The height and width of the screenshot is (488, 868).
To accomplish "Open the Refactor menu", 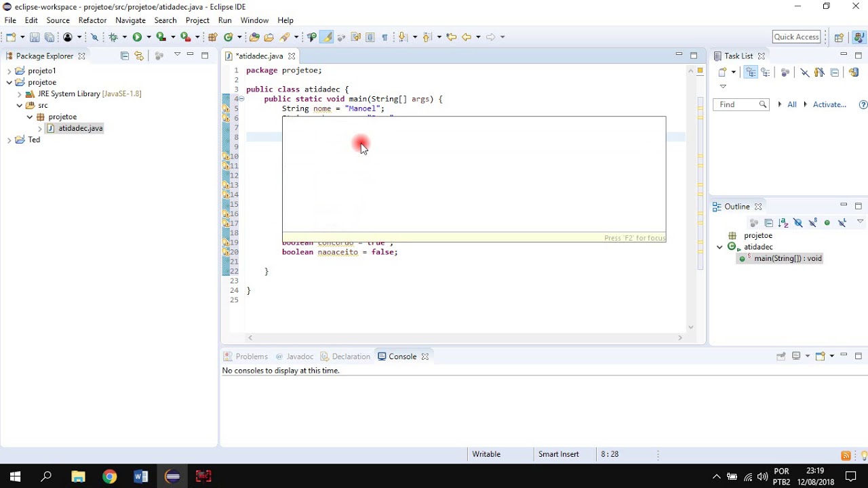I will click(92, 20).
